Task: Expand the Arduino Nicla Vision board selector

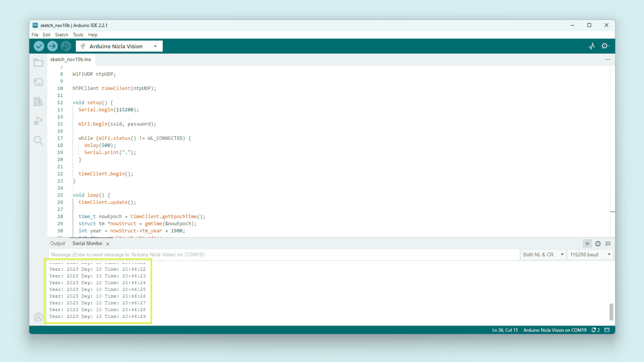Action: [x=119, y=46]
